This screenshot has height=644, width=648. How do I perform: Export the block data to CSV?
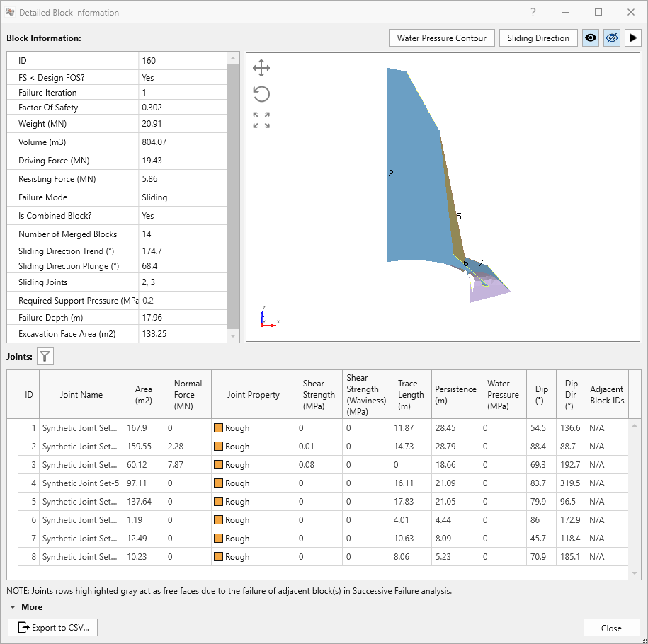[53, 628]
